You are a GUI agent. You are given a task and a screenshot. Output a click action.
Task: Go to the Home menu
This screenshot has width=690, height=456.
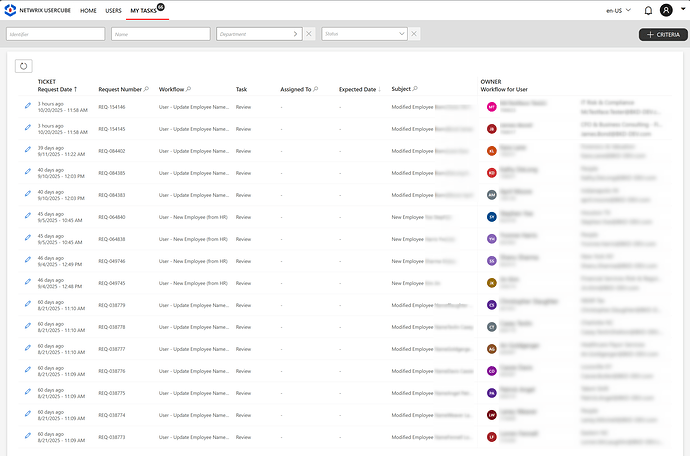[88, 10]
